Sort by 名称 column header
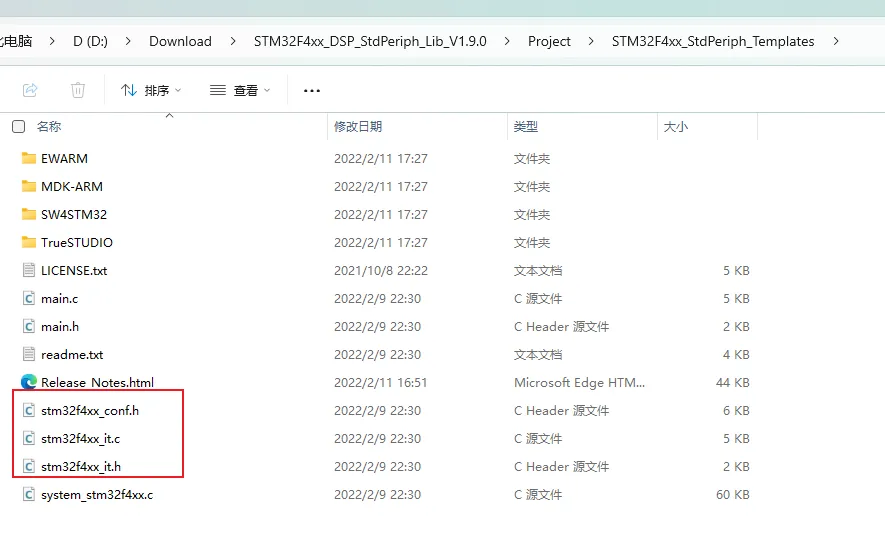Image resolution: width=885 pixels, height=537 pixels. (x=49, y=126)
